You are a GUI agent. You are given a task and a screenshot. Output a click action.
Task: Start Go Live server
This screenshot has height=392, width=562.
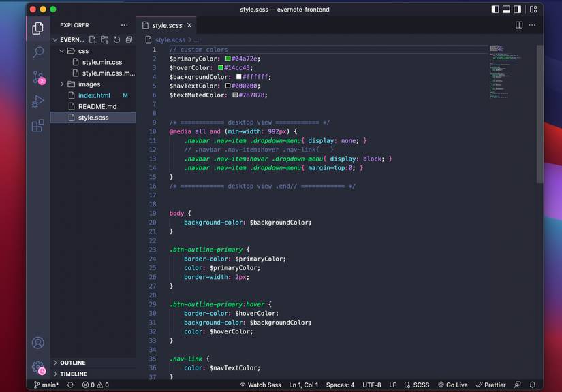point(453,385)
